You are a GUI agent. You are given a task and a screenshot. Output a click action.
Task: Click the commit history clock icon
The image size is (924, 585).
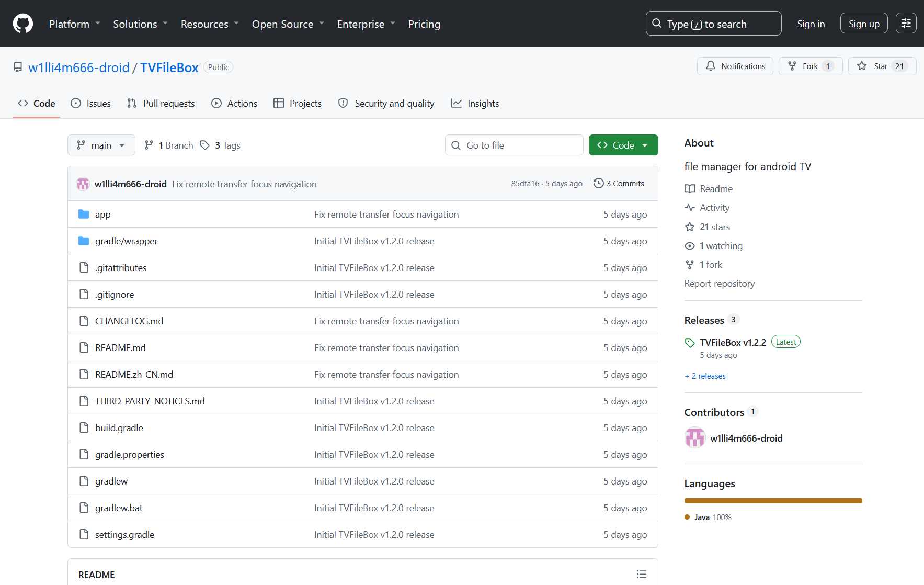pyautogui.click(x=598, y=183)
